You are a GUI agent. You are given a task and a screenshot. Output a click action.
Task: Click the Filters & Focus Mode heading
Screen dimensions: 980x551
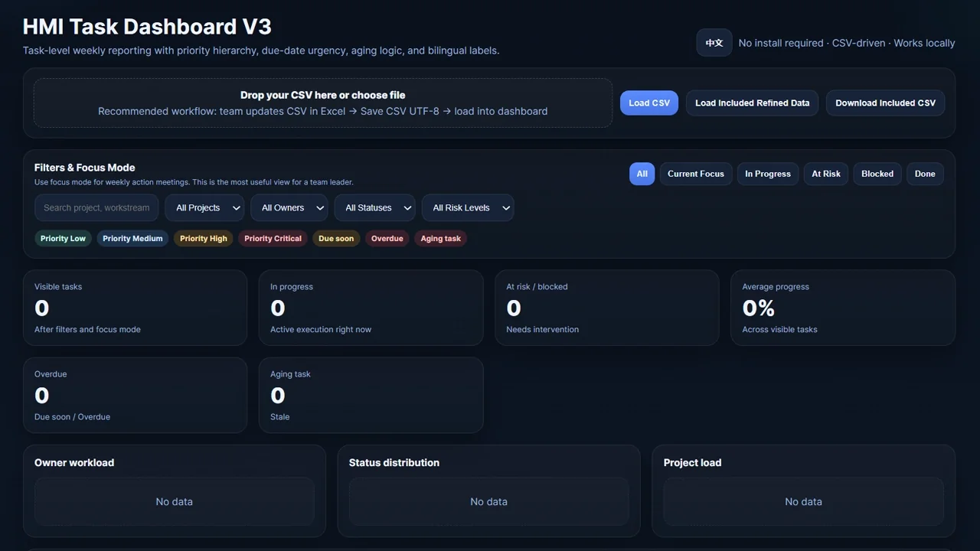[x=85, y=168]
